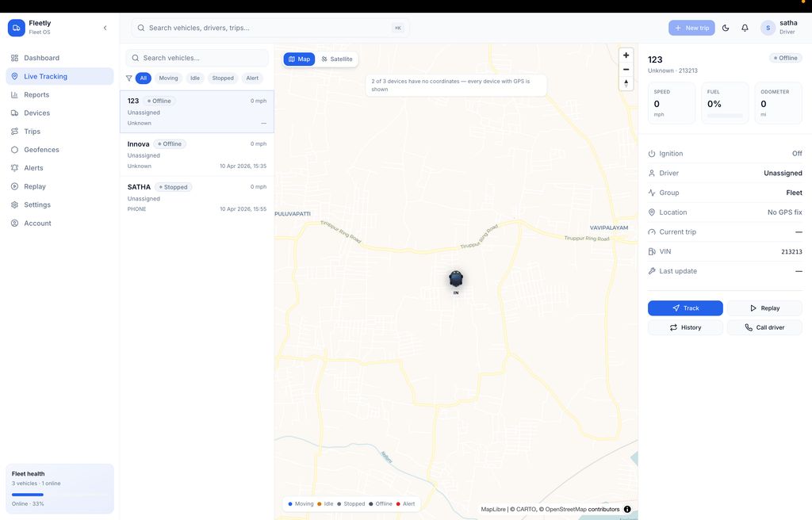Open the vehicle filter funnel icon
This screenshot has width=812, height=520.
tap(128, 78)
